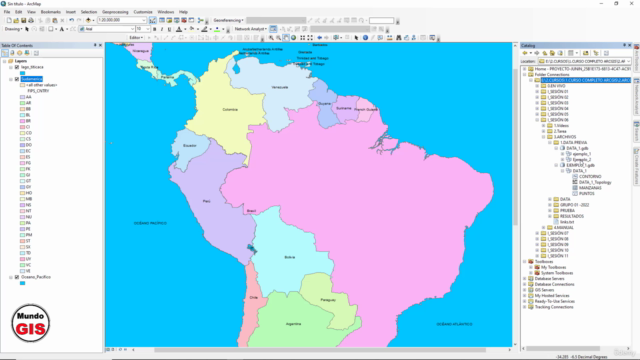Click the Fixed Zoom Out icon
The image size is (640, 360).
coord(310,38)
